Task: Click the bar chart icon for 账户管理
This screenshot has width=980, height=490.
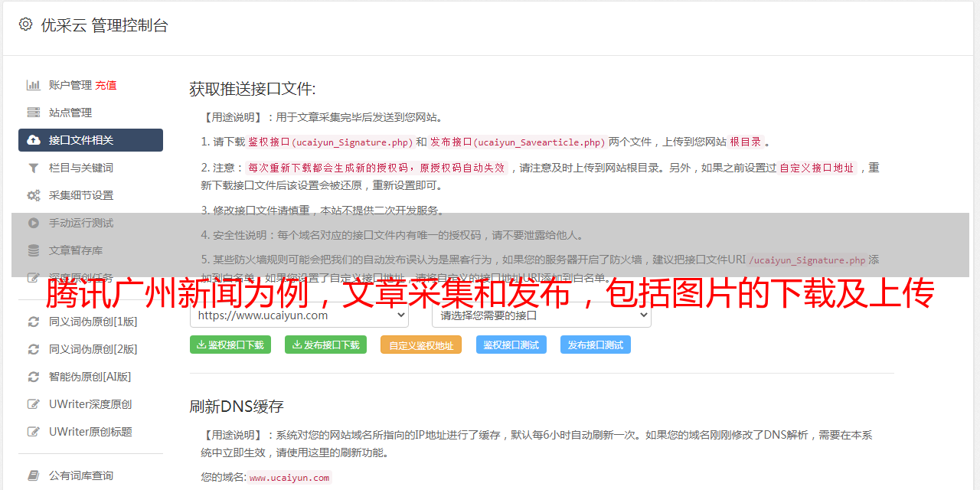Action: coord(34,85)
